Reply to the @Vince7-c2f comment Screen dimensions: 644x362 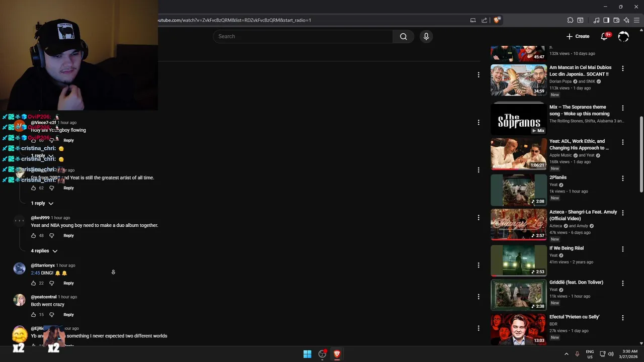pos(68,140)
